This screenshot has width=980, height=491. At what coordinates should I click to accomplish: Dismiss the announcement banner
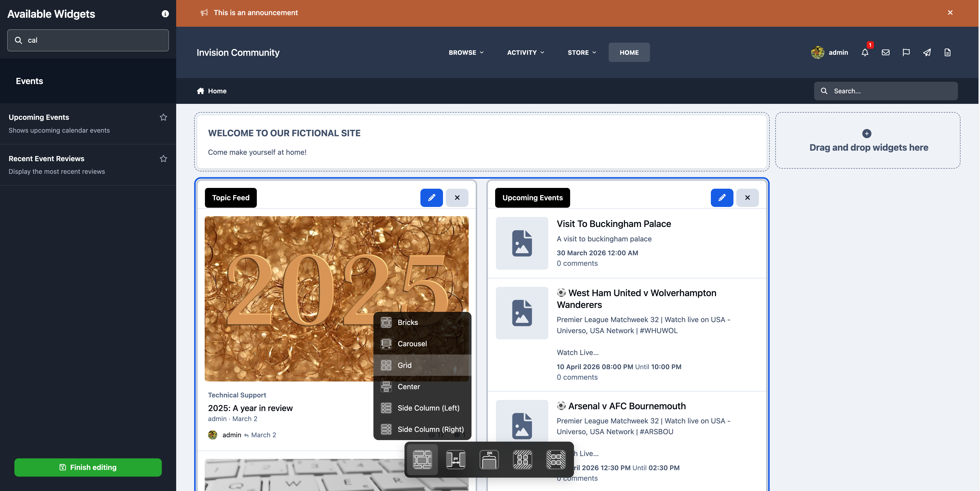pos(950,13)
